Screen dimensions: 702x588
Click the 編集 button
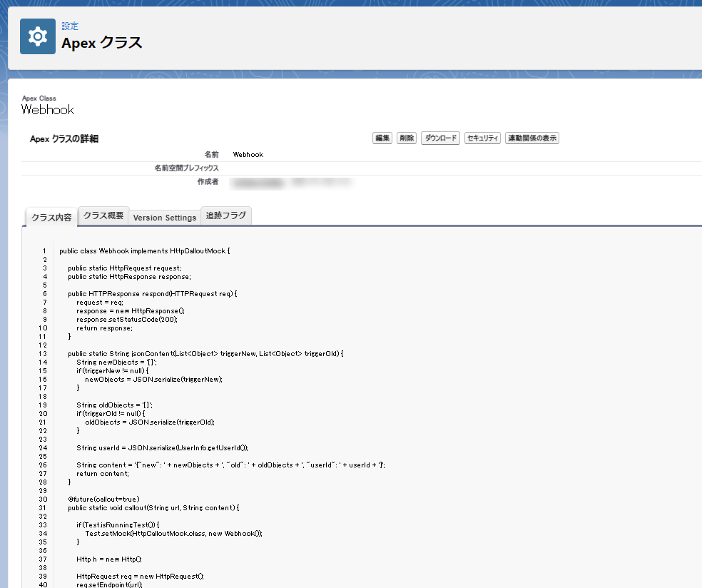(x=382, y=138)
